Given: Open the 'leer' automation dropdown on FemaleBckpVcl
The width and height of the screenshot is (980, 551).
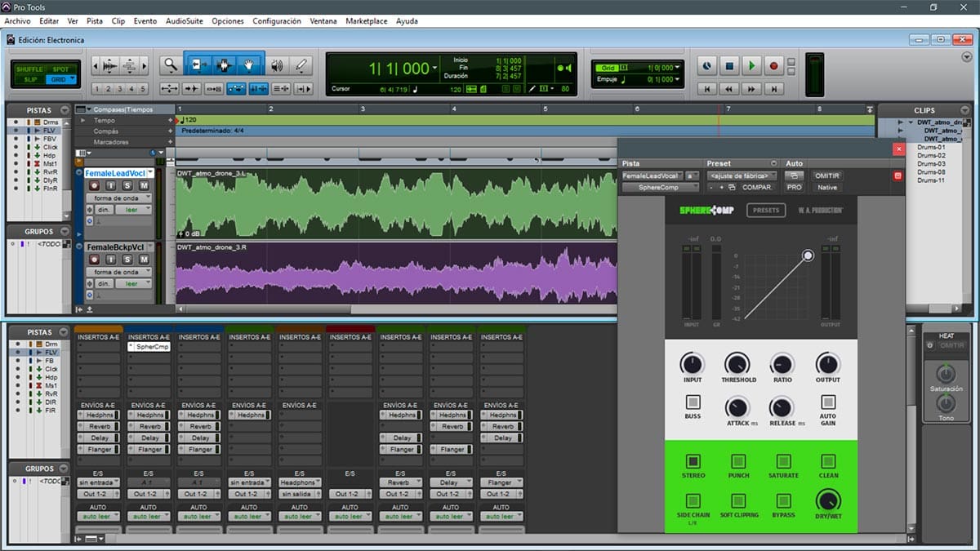Looking at the screenshot, I should coord(135,283).
